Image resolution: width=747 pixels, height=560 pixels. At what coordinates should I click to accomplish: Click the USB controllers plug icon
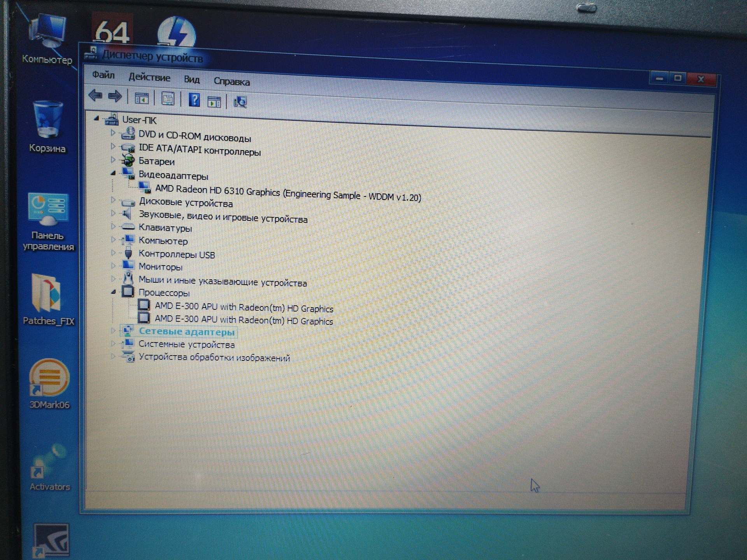tap(128, 253)
